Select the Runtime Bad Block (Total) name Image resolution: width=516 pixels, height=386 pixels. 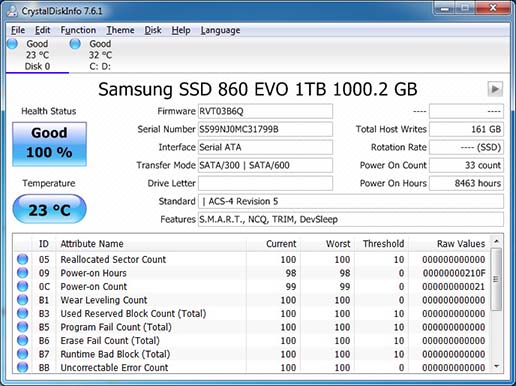tap(115, 354)
